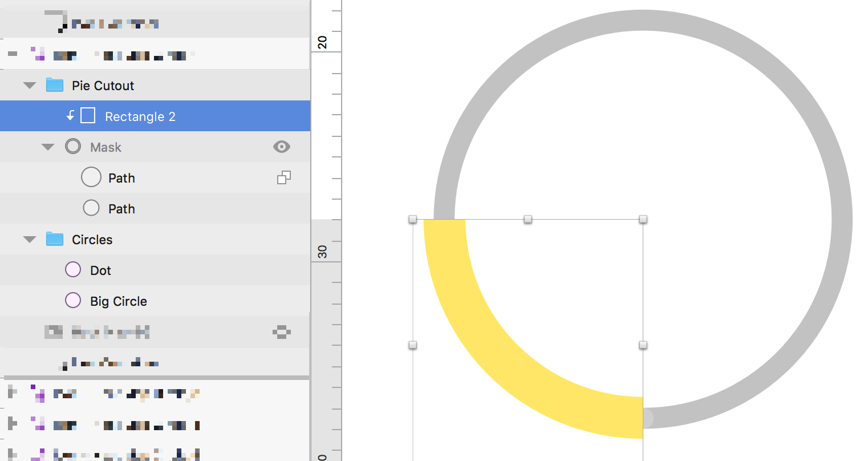The height and width of the screenshot is (461, 868).
Task: Click the rectangle shape icon of Rectangle 2
Action: click(88, 115)
